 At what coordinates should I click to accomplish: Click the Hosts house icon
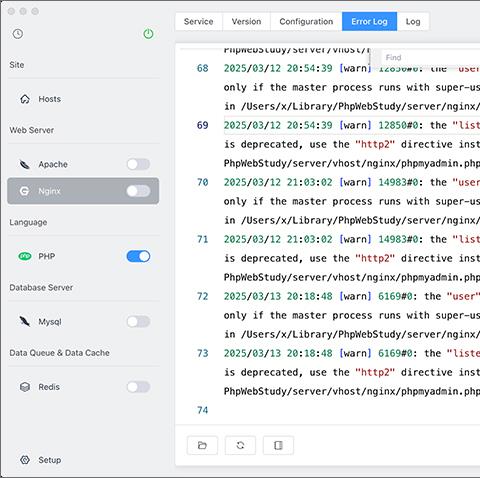coord(25,99)
